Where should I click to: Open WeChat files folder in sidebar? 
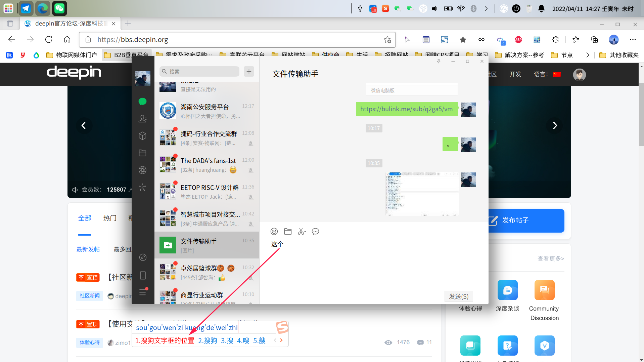(x=142, y=153)
